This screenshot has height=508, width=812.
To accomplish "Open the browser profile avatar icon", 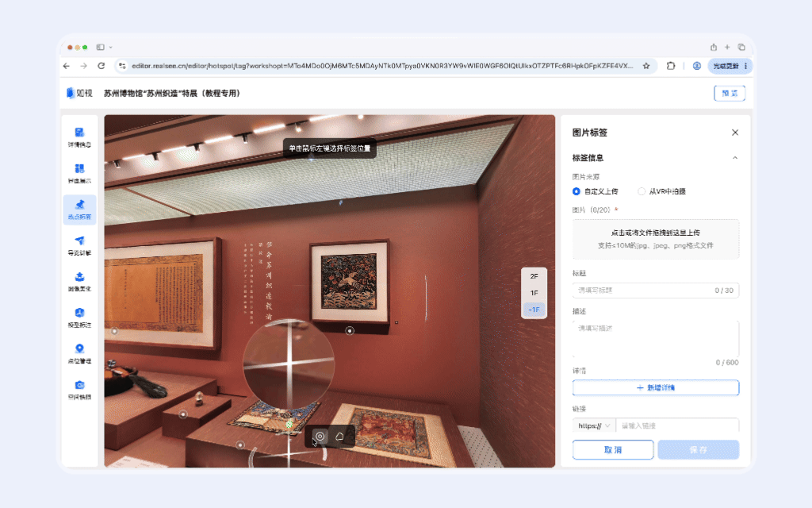I will [x=696, y=66].
